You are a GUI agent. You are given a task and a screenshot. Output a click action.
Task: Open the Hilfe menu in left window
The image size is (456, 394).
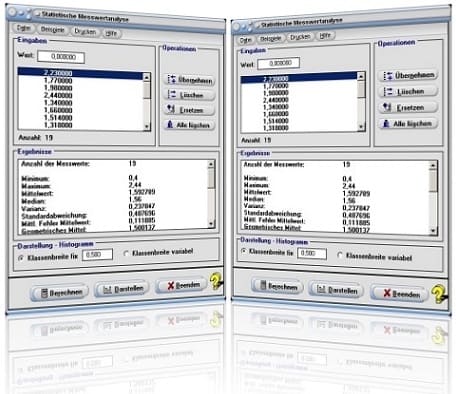[111, 33]
